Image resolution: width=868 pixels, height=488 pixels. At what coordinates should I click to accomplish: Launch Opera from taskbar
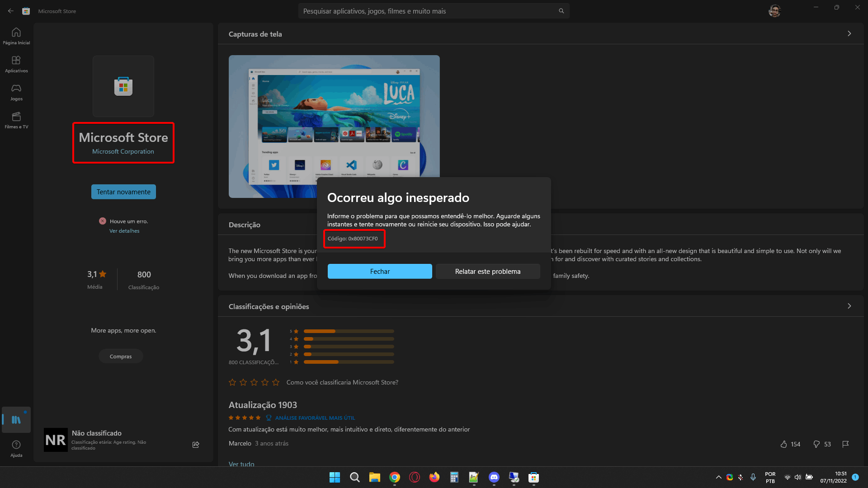(x=415, y=477)
